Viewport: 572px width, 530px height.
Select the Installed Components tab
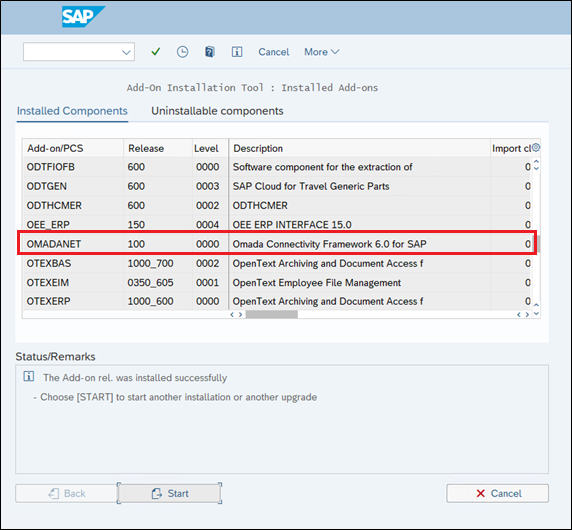click(x=72, y=111)
